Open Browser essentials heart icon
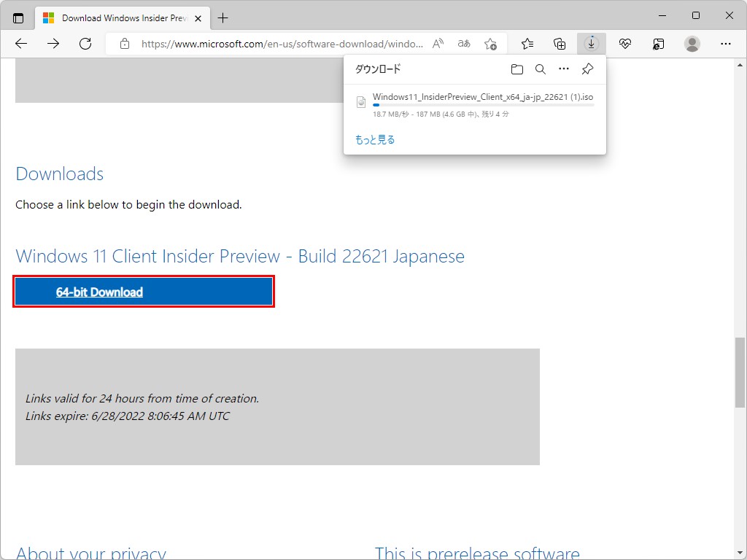 [x=625, y=44]
